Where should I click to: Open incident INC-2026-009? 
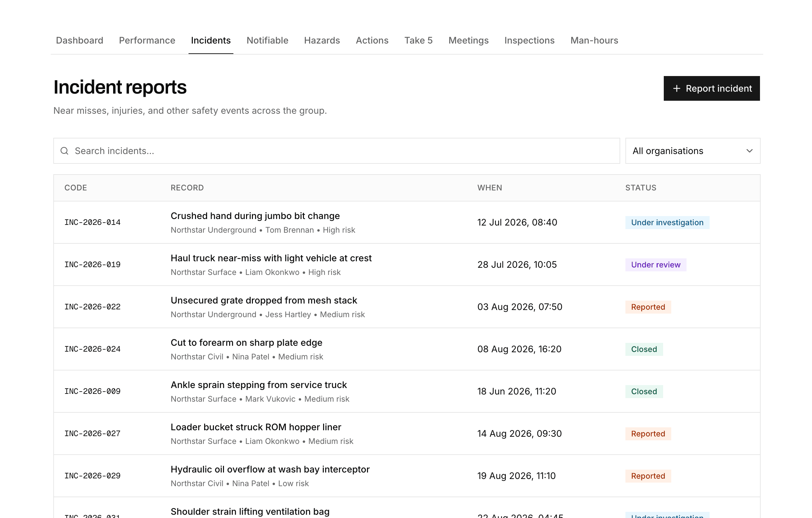(x=92, y=391)
